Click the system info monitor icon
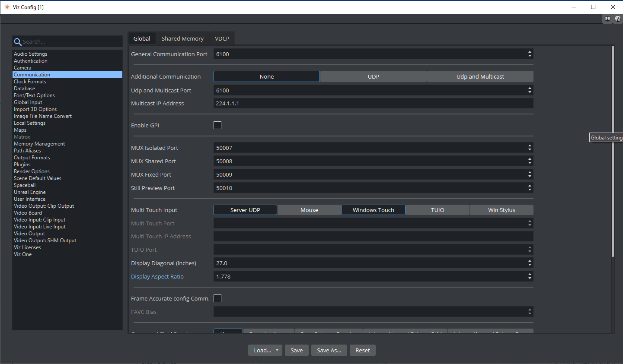The image size is (623, 364). tap(607, 19)
